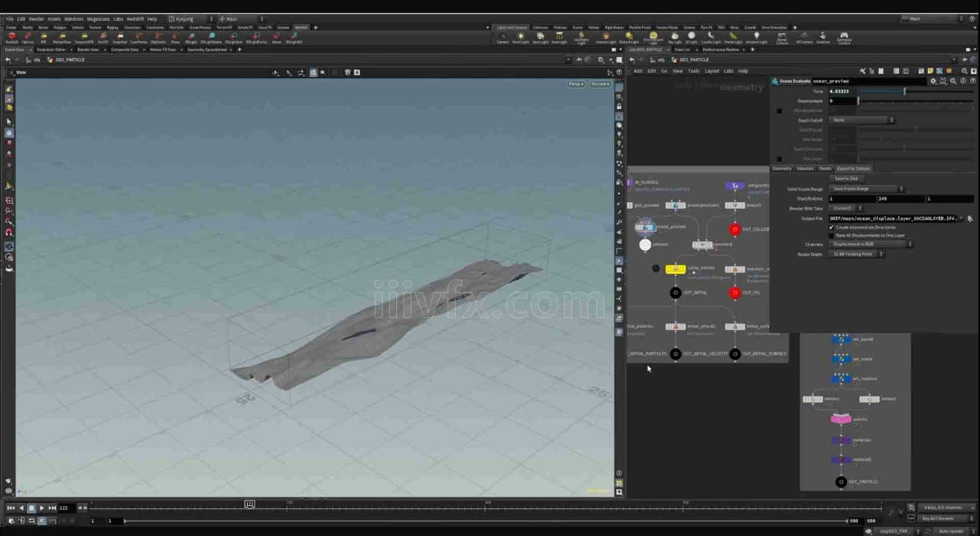The height and width of the screenshot is (536, 980).
Task: Switch to the Volumes parameter tab
Action: coord(805,168)
